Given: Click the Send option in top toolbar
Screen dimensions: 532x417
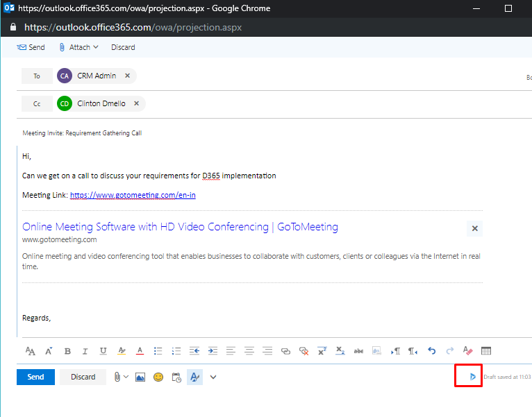Looking at the screenshot, I should (31, 47).
